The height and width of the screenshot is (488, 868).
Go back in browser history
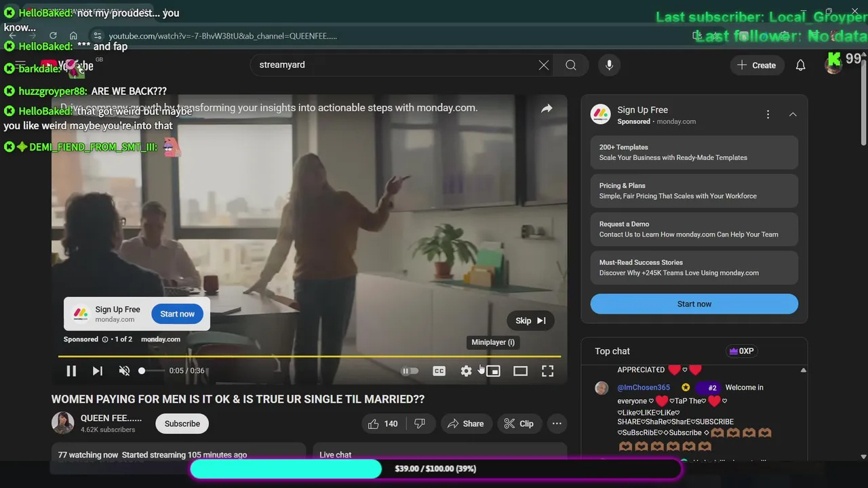12,36
